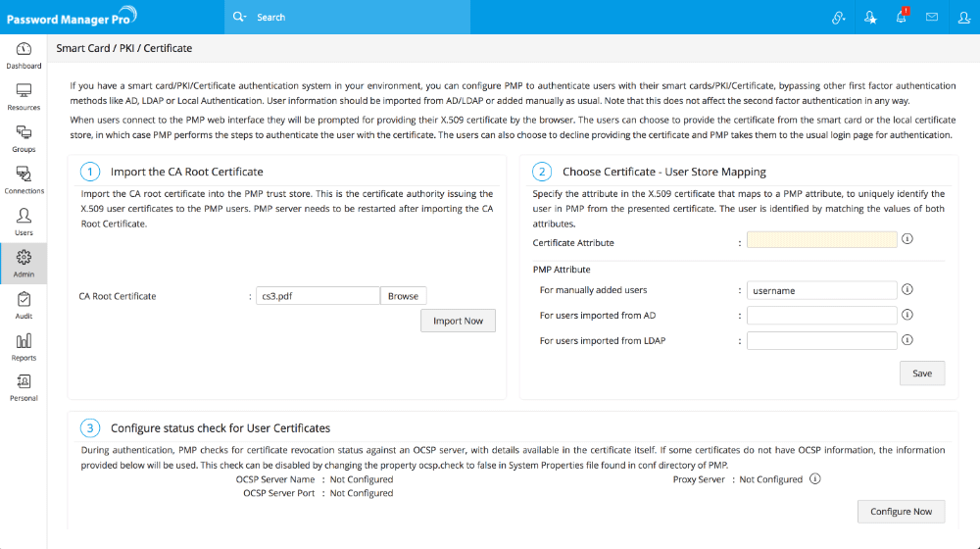Click info icon beside Proxy Server status
The image size is (980, 549).
pos(815,479)
